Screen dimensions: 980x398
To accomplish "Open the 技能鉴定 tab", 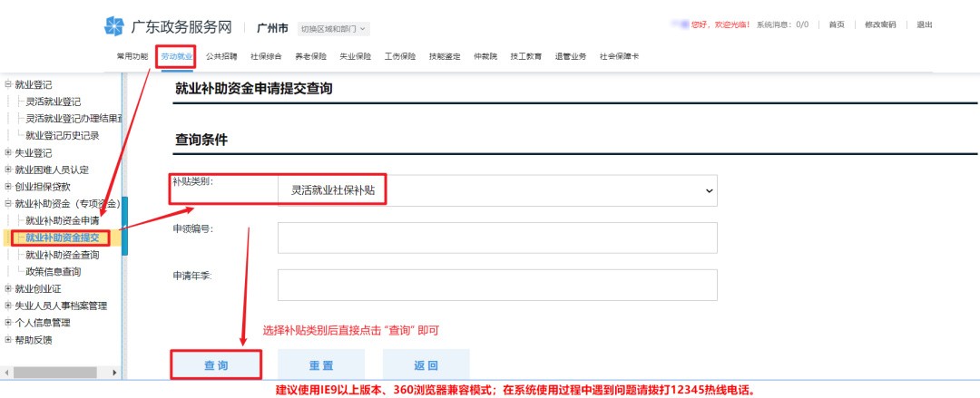I will pyautogui.click(x=445, y=56).
